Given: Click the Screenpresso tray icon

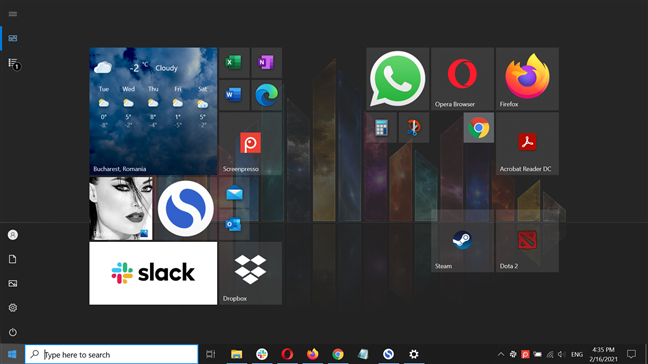Looking at the screenshot, I should click(525, 354).
